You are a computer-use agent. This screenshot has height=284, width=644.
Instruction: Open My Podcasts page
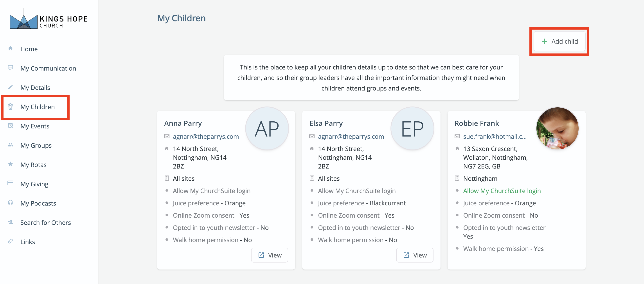[38, 203]
